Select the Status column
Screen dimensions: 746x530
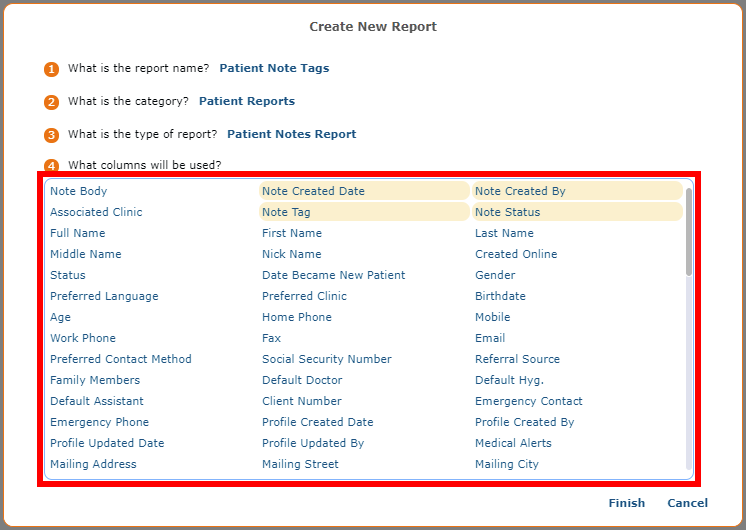(x=68, y=275)
